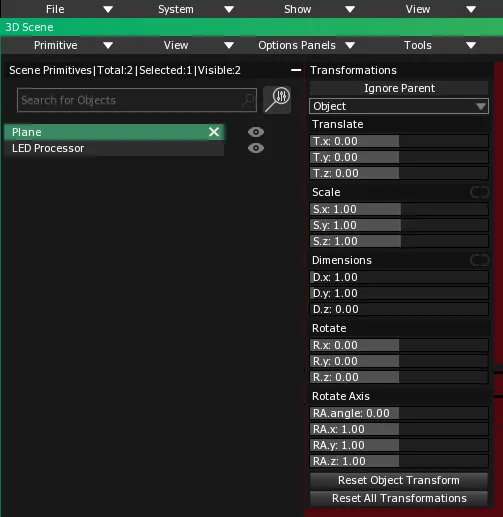Click the S.y scale slider

click(399, 225)
